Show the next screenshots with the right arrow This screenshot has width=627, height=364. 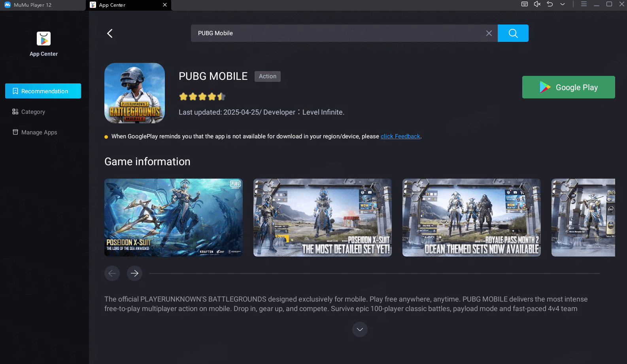coord(134,273)
